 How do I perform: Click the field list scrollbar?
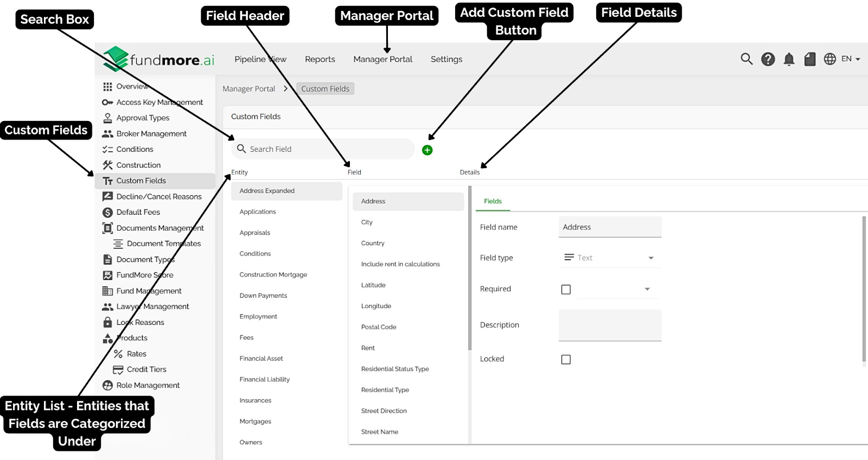click(x=470, y=269)
